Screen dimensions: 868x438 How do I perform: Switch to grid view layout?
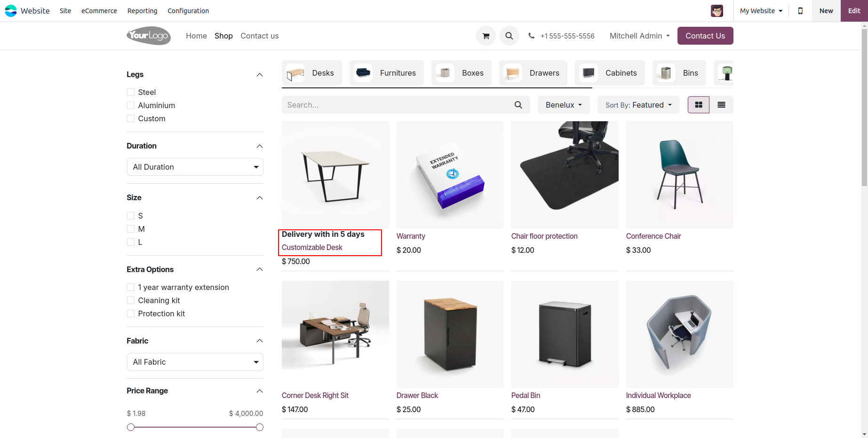tap(699, 105)
